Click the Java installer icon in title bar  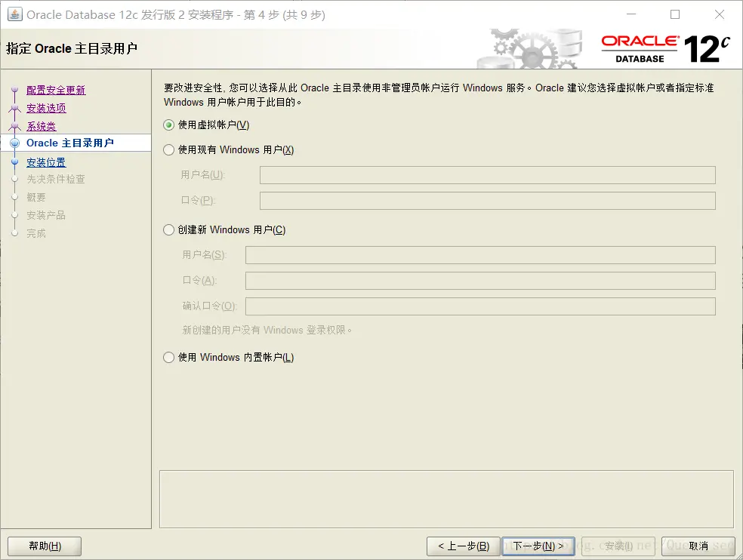click(x=14, y=14)
